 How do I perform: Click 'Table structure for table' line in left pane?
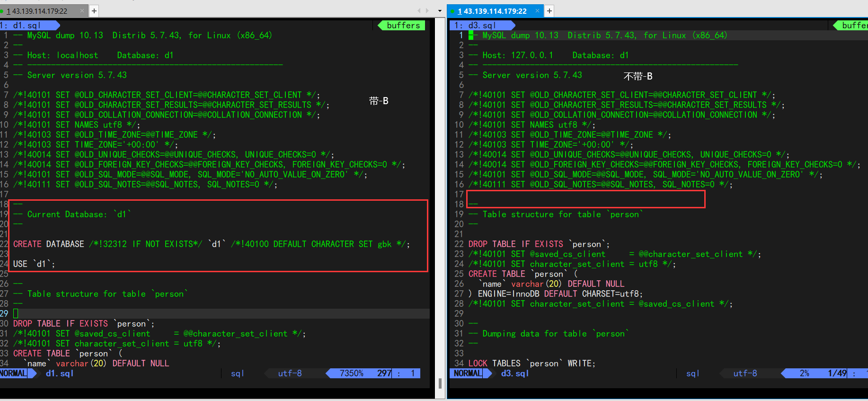[x=100, y=294]
